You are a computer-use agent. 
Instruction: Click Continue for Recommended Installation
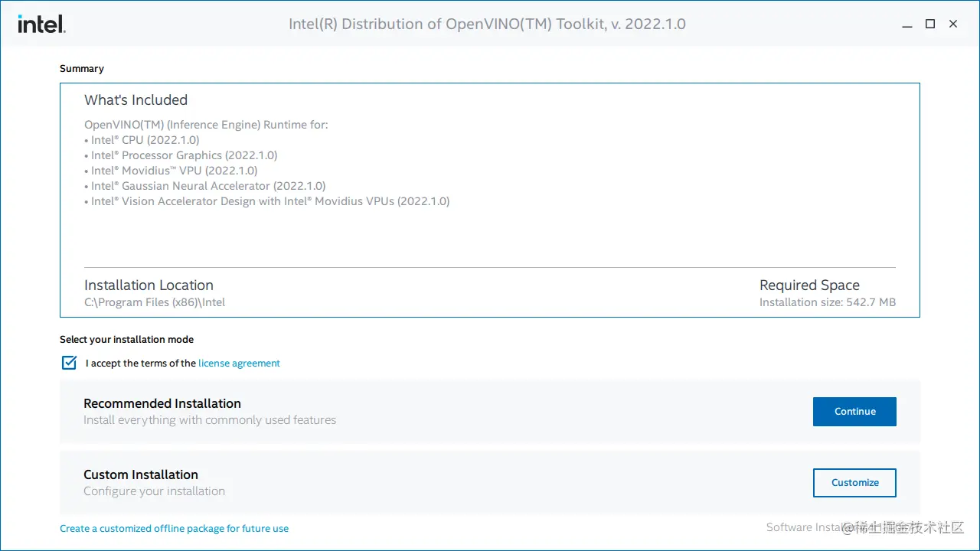854,412
